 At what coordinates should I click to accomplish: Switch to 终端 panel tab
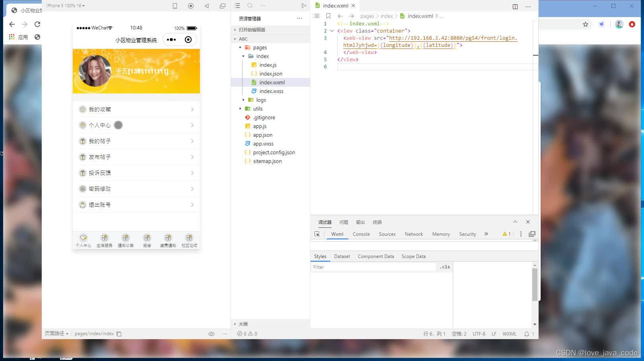point(377,222)
